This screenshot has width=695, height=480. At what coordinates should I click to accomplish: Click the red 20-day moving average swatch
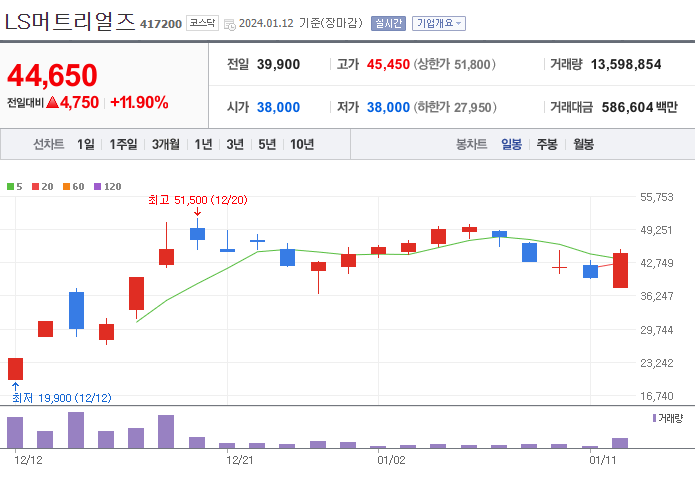pos(35,187)
